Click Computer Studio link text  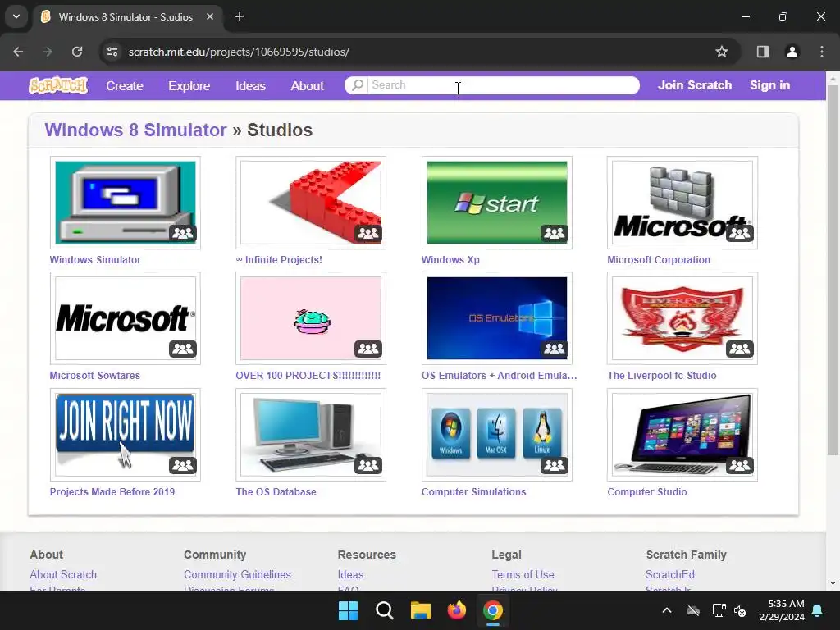(x=647, y=492)
